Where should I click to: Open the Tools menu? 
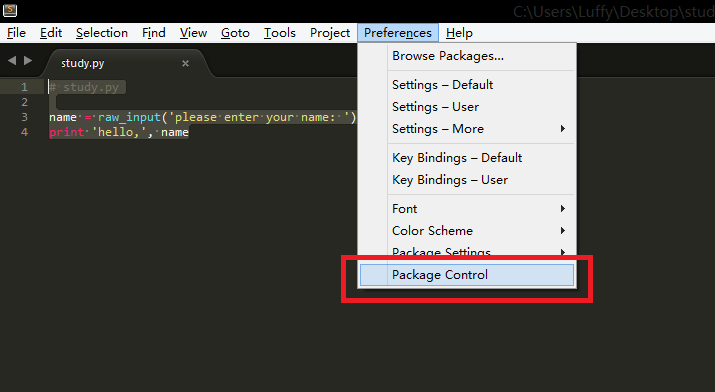[x=280, y=33]
